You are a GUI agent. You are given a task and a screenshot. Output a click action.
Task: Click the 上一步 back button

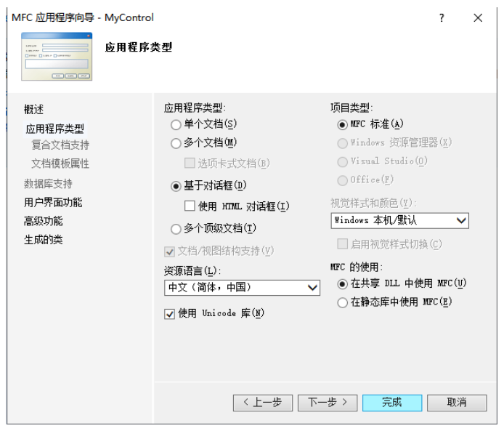[x=263, y=403]
